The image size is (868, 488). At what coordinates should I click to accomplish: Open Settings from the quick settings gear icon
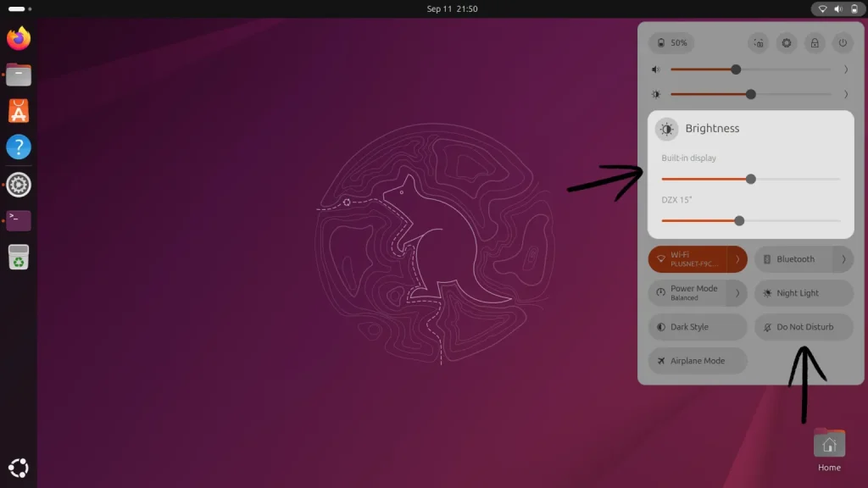(x=787, y=42)
